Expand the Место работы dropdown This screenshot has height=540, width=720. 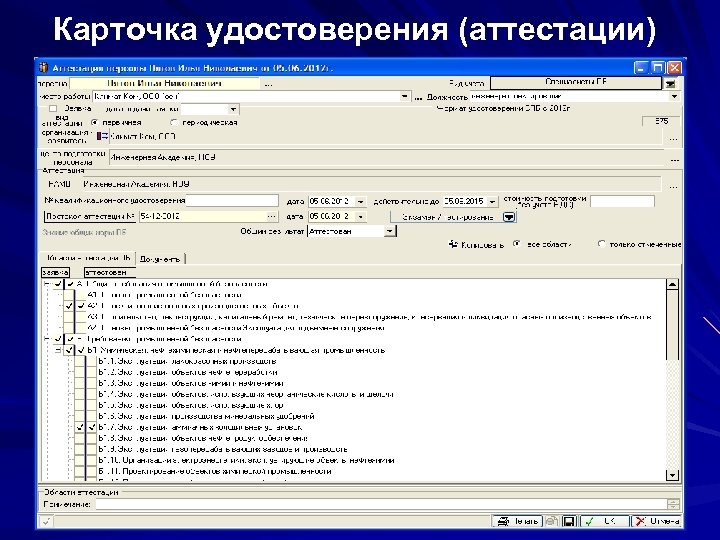(404, 97)
